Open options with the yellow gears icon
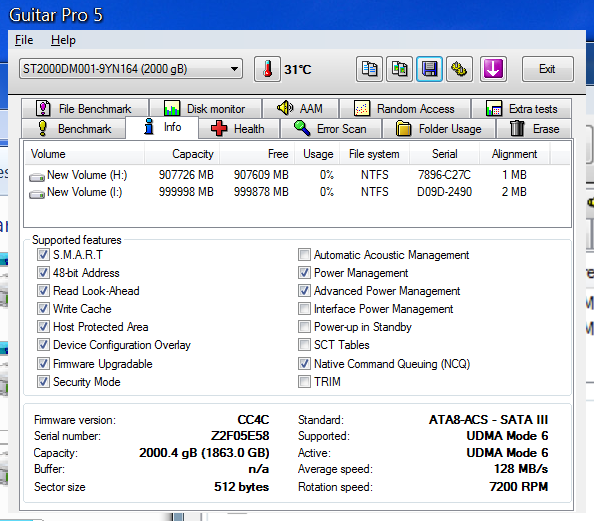 coord(459,69)
